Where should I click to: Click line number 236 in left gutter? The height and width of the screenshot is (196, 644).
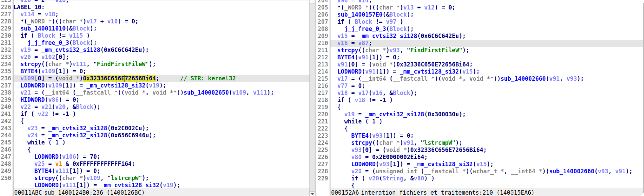coord(6,78)
